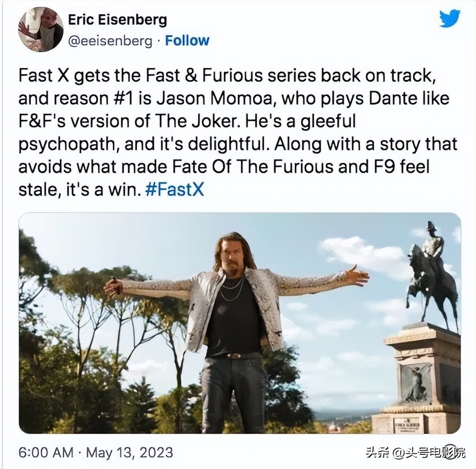Follow the @eeisenberg account

187,40
